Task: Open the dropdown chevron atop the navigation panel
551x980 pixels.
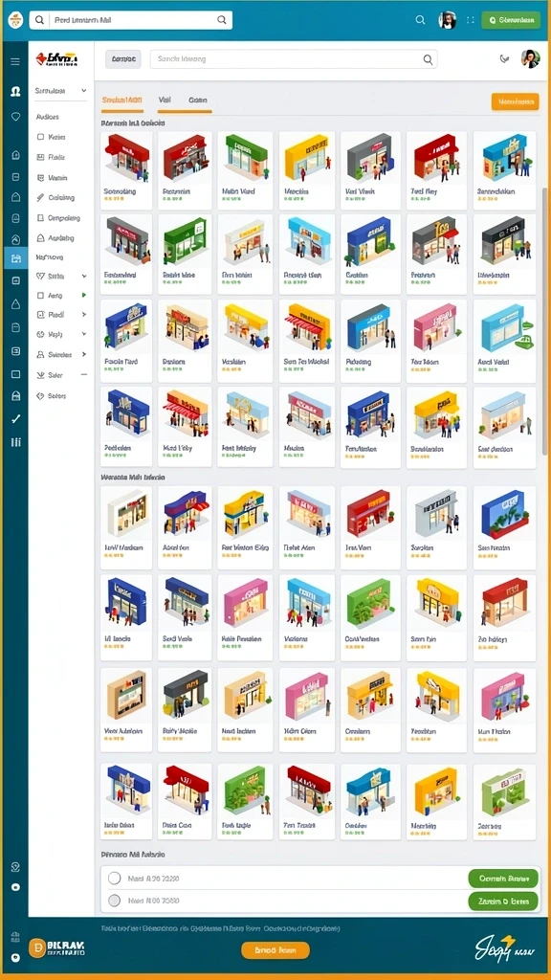Action: [x=84, y=91]
